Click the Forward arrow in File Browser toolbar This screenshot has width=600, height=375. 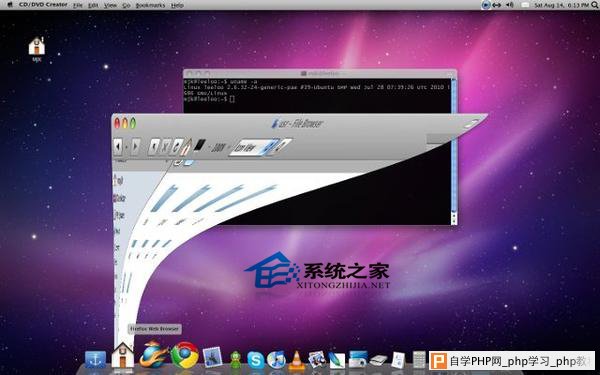pyautogui.click(x=135, y=147)
